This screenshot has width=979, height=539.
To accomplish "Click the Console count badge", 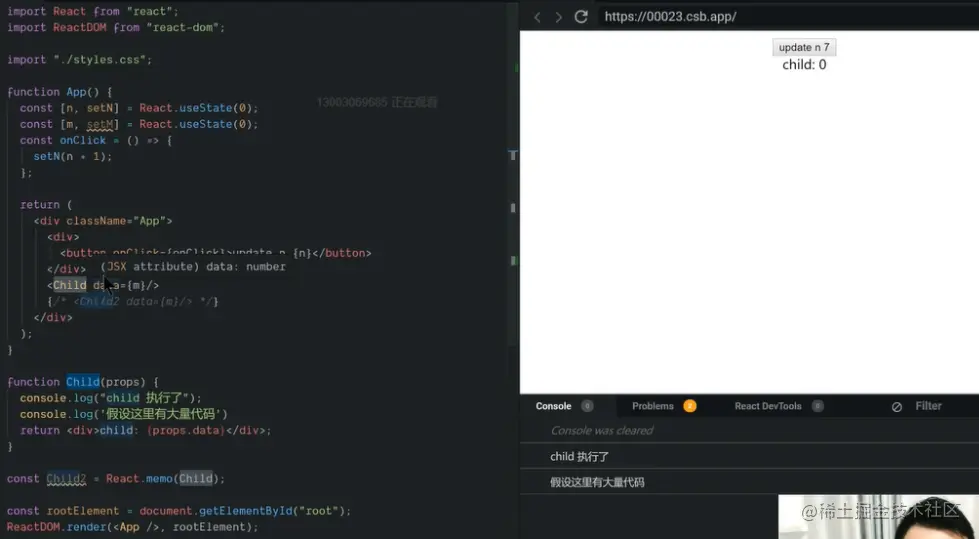I will 587,406.
